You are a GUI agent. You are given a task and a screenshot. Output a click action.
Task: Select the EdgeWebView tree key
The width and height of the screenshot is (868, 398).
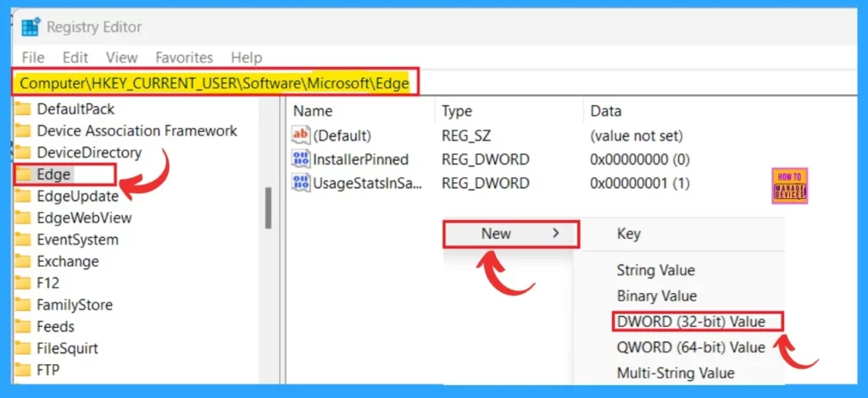click(x=84, y=218)
